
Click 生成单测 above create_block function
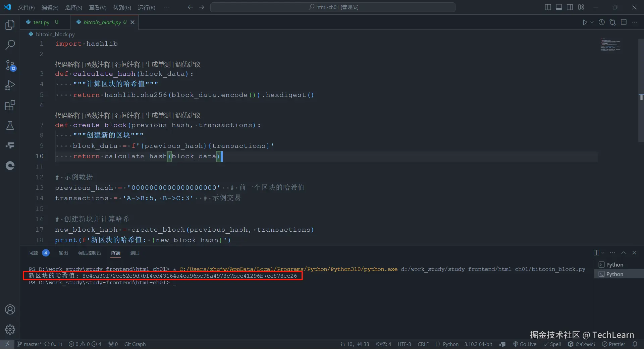tap(158, 115)
